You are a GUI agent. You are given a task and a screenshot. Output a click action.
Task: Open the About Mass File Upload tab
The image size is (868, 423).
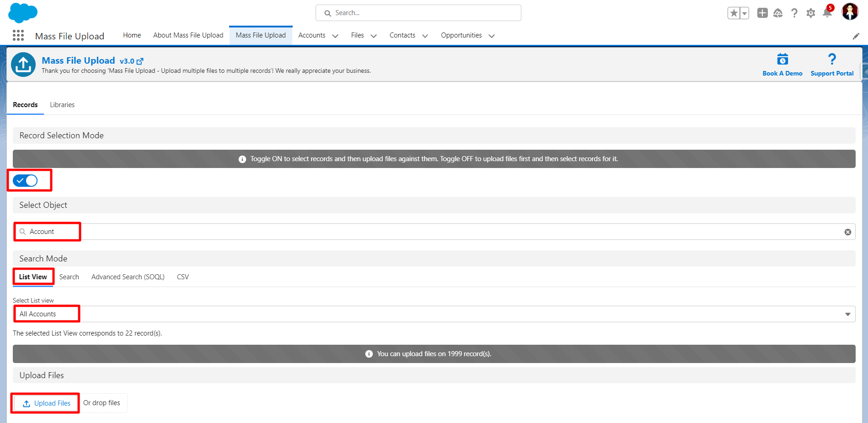point(188,35)
